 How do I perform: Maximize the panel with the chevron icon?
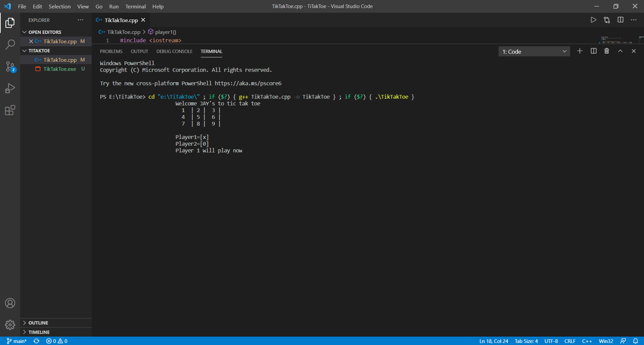click(620, 51)
